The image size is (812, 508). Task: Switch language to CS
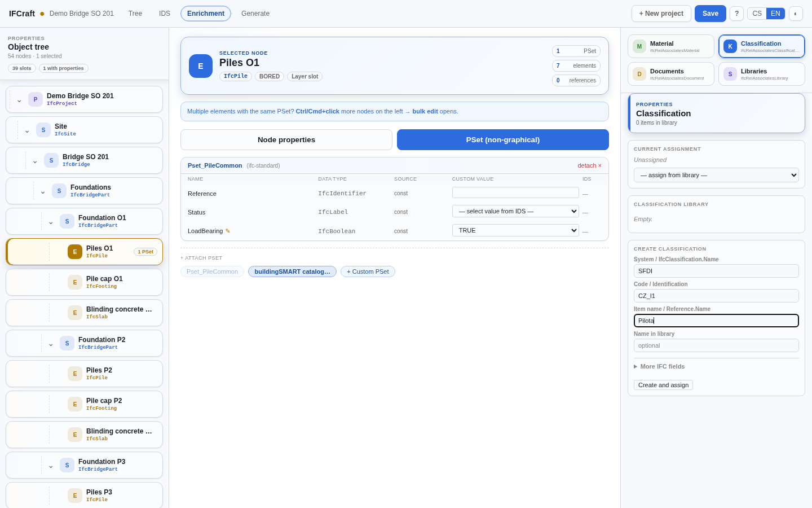click(x=757, y=14)
